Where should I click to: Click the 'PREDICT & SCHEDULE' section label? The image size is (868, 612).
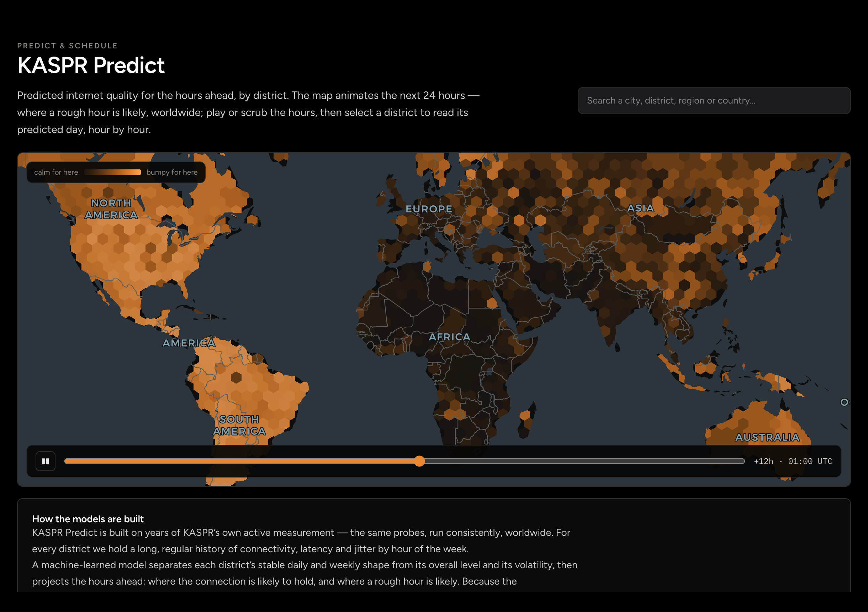68,46
